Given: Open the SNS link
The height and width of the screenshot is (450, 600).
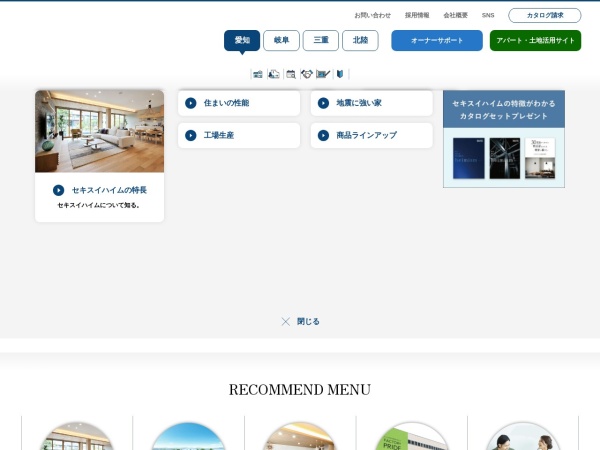Looking at the screenshot, I should pos(488,15).
